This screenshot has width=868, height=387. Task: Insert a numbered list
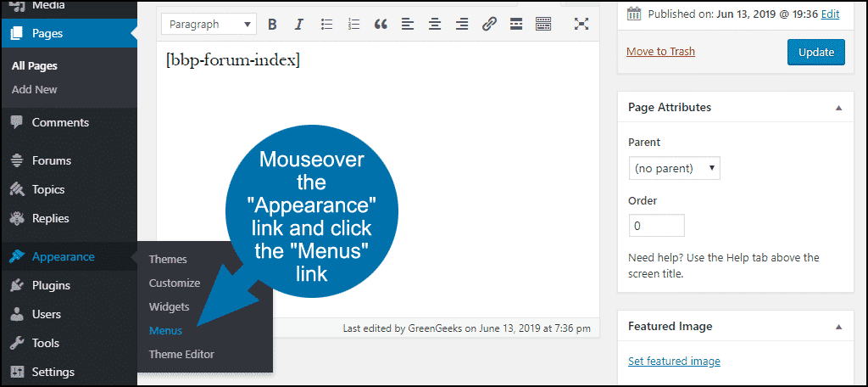[x=353, y=24]
